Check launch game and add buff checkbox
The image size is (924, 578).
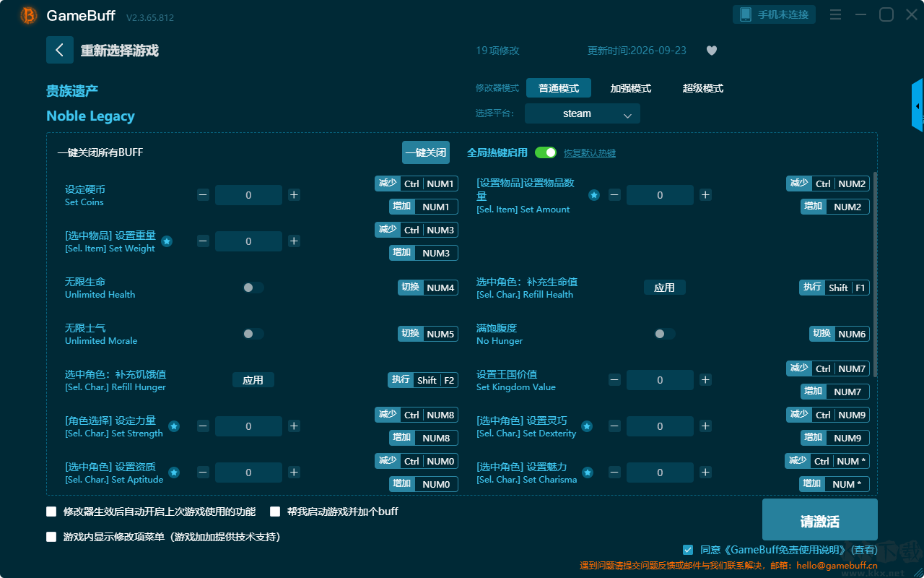275,512
